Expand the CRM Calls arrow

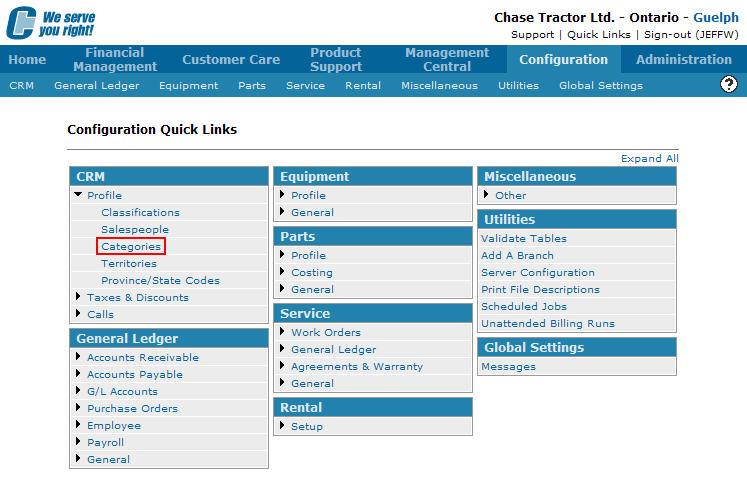click(x=78, y=314)
